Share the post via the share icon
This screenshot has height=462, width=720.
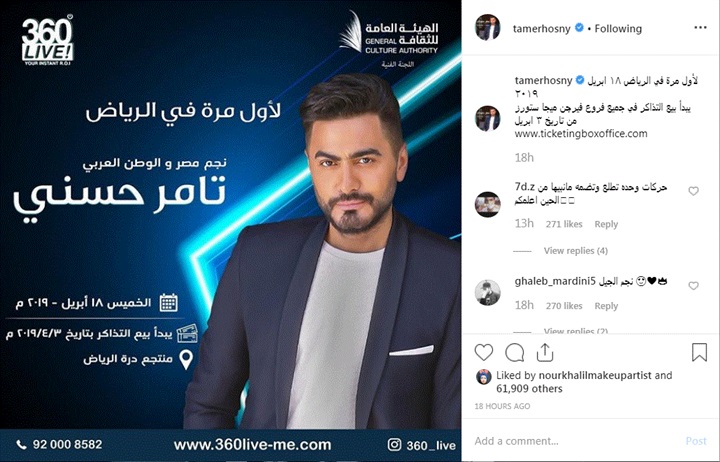(545, 352)
